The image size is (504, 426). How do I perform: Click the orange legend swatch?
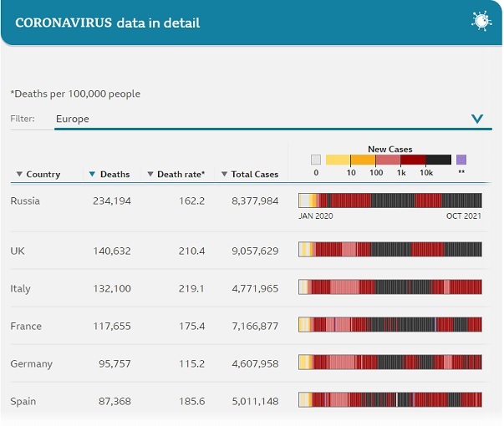(363, 160)
